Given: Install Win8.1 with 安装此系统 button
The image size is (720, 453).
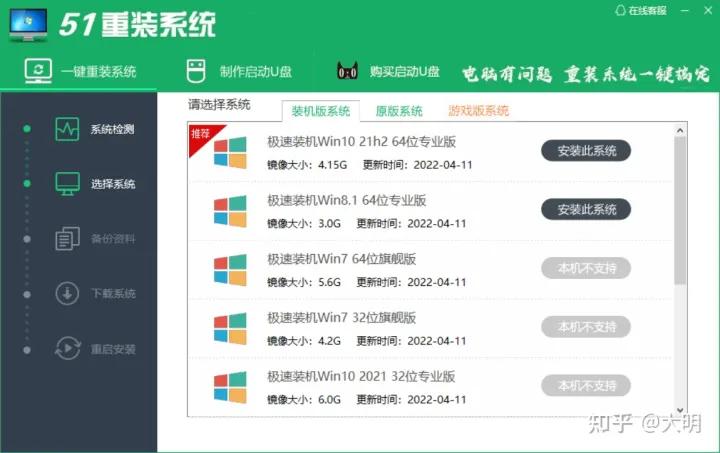Looking at the screenshot, I should coord(586,209).
